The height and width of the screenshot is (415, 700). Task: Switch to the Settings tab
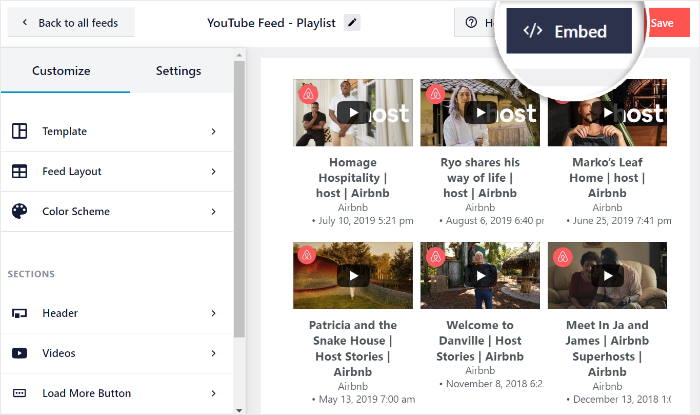(179, 71)
